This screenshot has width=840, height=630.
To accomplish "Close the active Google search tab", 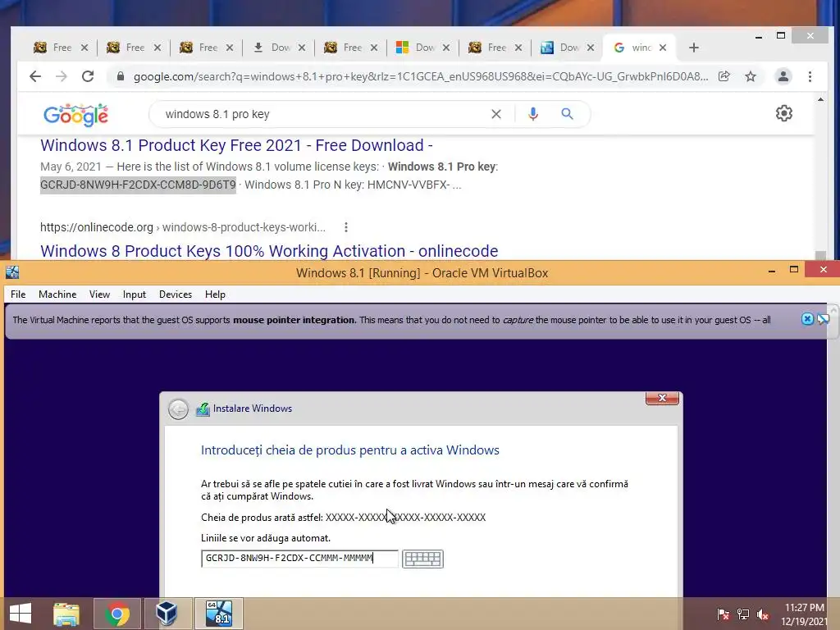I will (663, 48).
